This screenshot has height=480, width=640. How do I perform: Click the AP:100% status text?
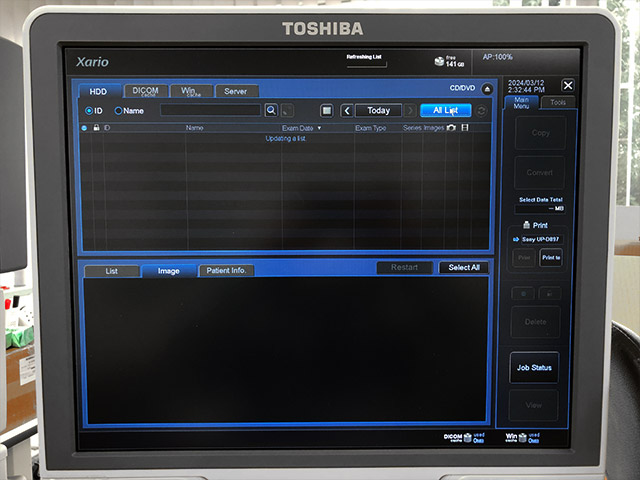point(498,57)
